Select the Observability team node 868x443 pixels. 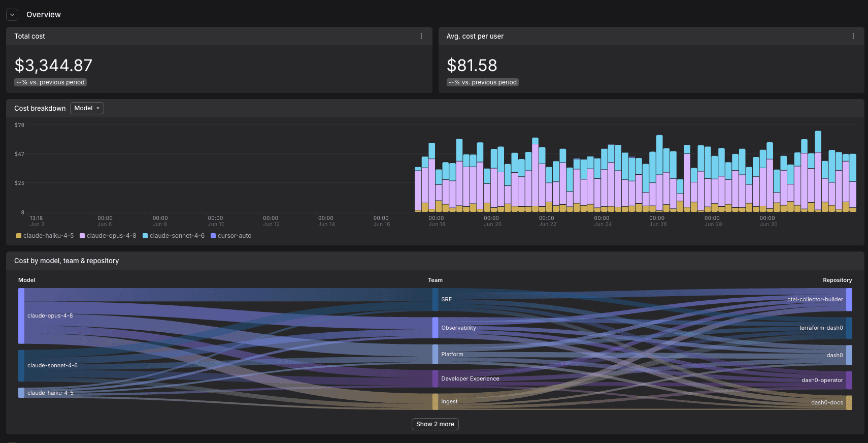click(435, 328)
